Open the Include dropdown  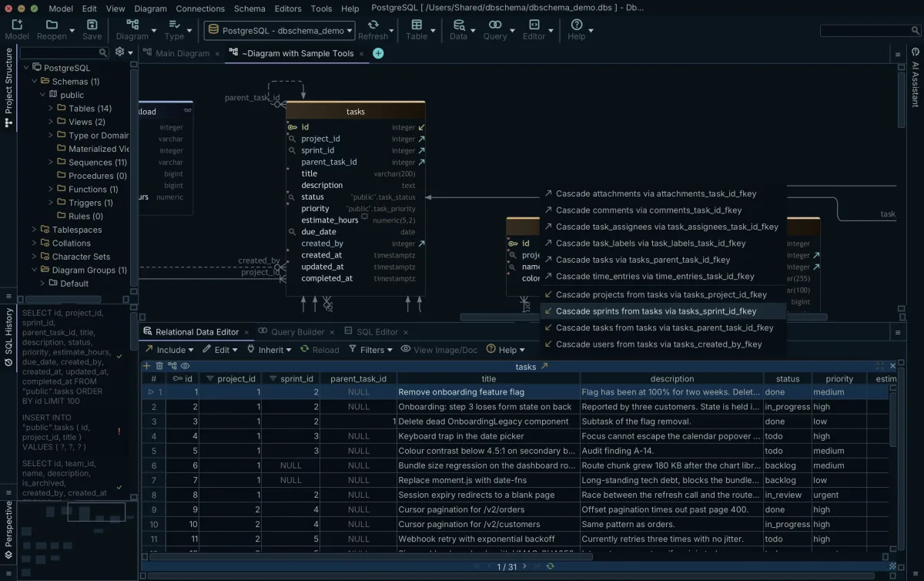click(169, 350)
